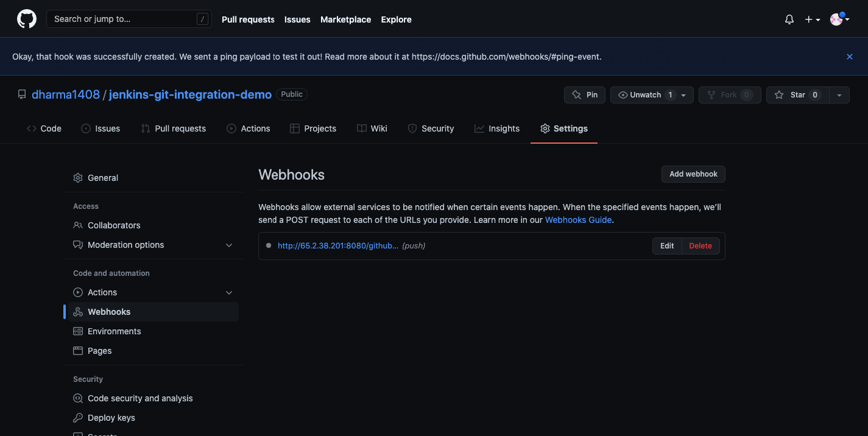This screenshot has height=436, width=868.
Task: Edit the push webhook
Action: point(667,246)
